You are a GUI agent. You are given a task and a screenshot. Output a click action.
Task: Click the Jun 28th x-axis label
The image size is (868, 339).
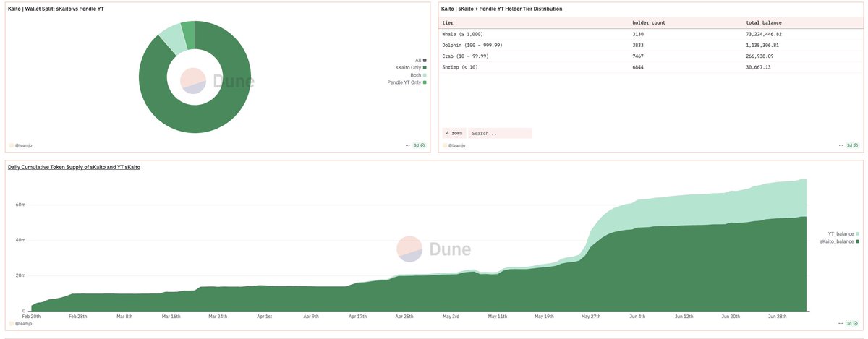pyautogui.click(x=777, y=317)
